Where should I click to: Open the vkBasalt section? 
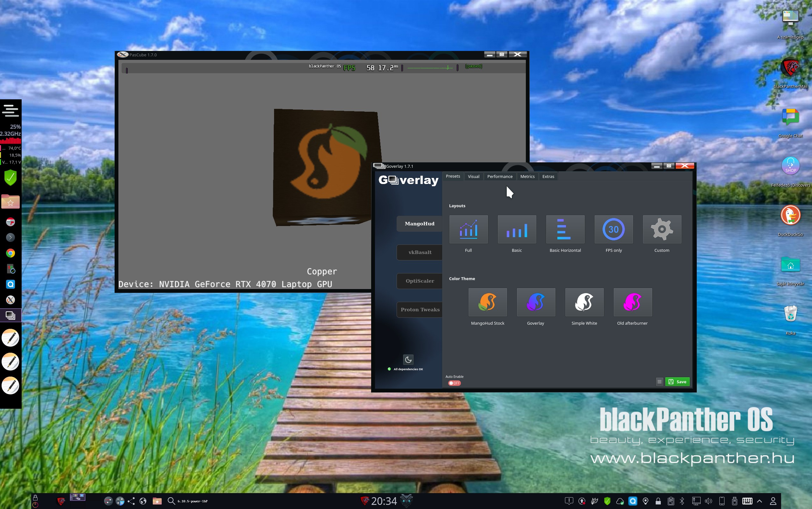pyautogui.click(x=420, y=252)
